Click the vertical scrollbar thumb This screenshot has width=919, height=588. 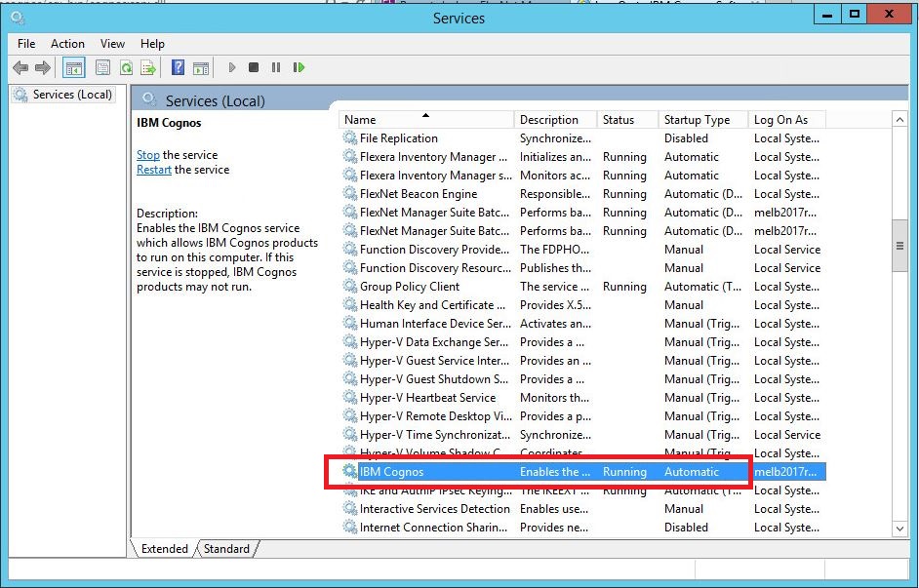click(x=899, y=246)
